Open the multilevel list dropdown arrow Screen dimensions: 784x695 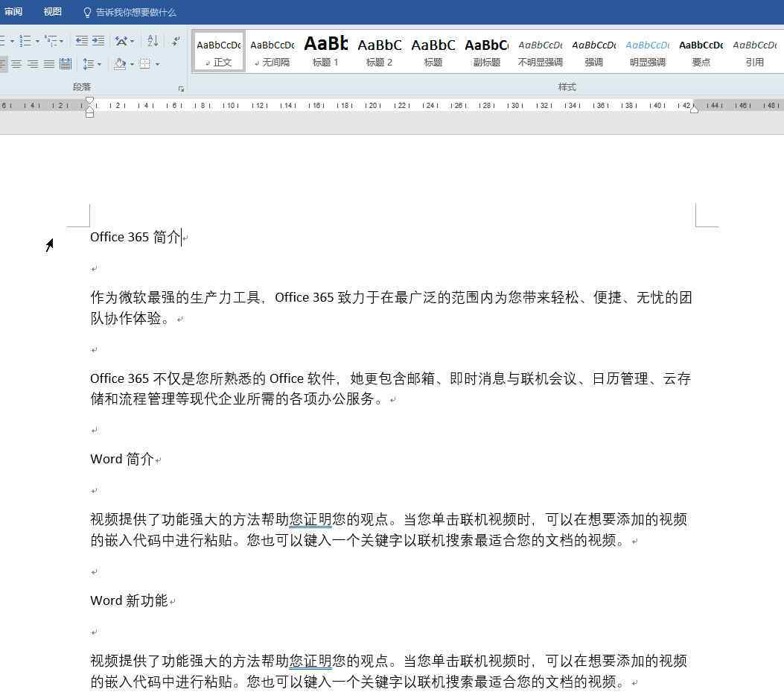62,42
